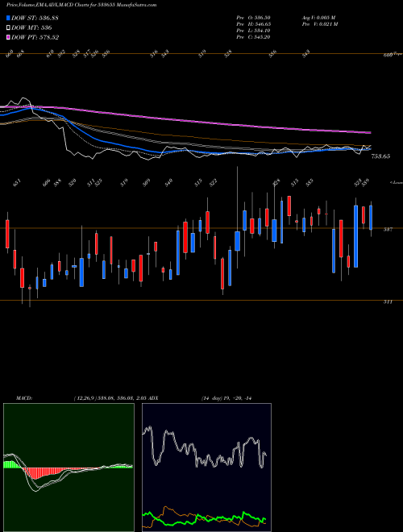Click the 'Pre H: 546.65' high value
403x532 pixels.
[x=253, y=24]
